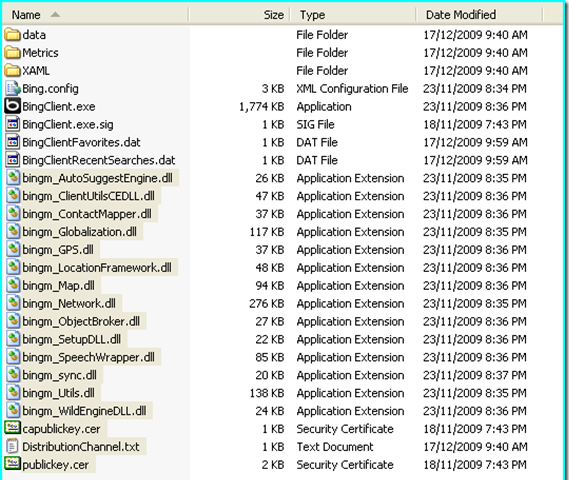Image resolution: width=569 pixels, height=480 pixels.
Task: Select bingm_SpeechWrapper.dll in the list
Action: click(x=88, y=357)
